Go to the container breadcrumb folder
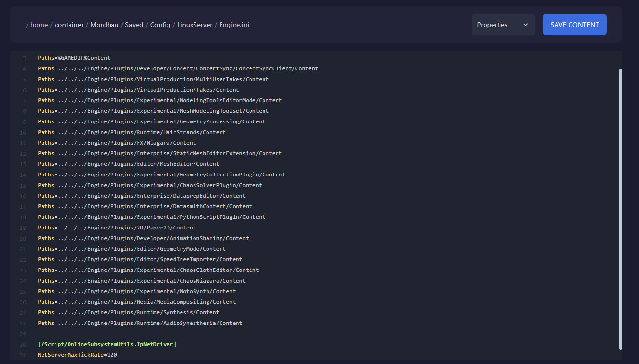This screenshot has height=364, width=639. (x=69, y=25)
